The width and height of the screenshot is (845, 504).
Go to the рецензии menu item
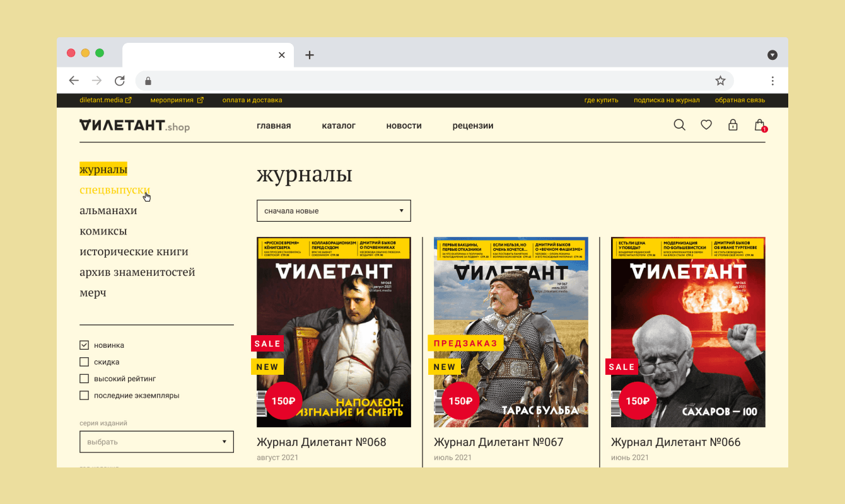473,125
